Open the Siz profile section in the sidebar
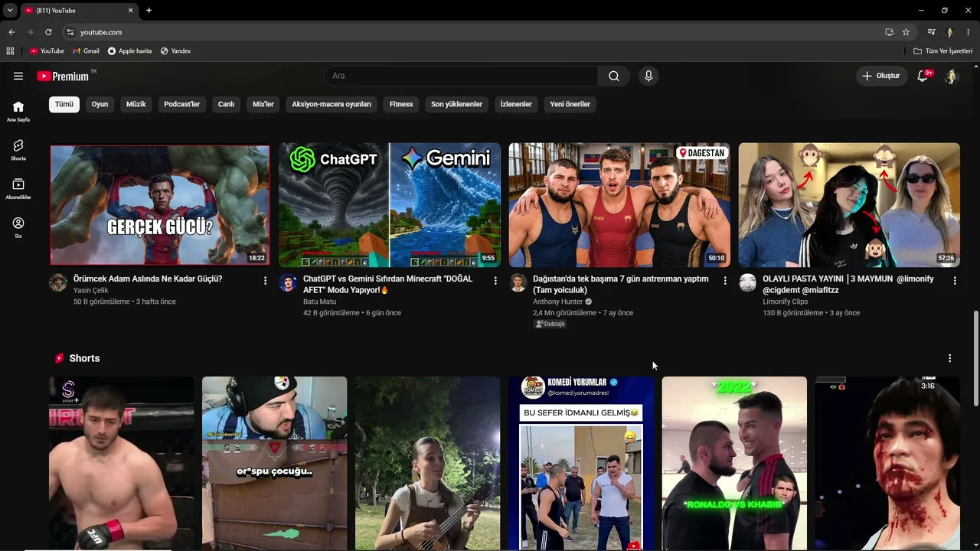The width and height of the screenshot is (980, 551). pyautogui.click(x=18, y=227)
